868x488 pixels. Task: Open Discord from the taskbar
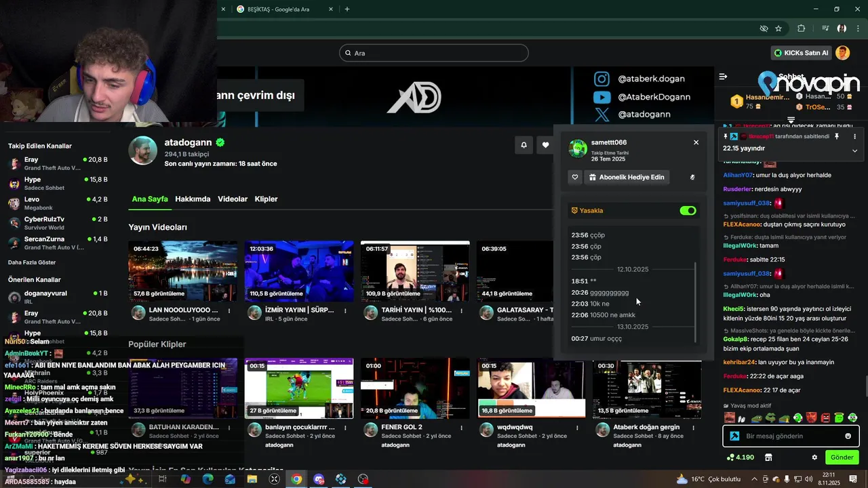pyautogui.click(x=319, y=479)
